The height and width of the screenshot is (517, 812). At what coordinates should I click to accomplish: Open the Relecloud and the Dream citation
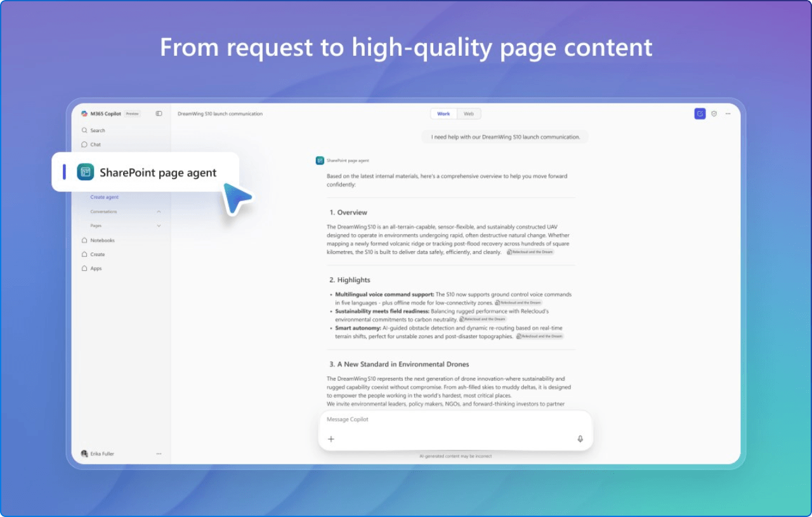click(x=530, y=252)
